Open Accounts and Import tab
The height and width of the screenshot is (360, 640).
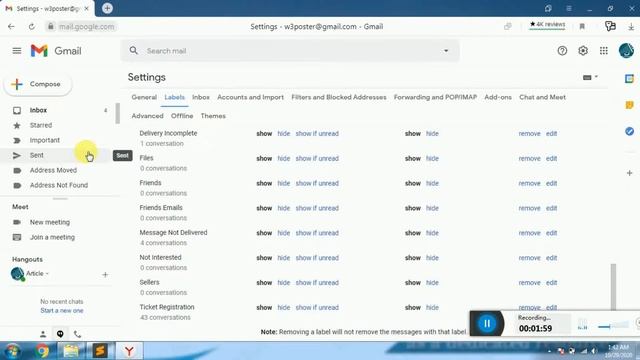point(250,97)
